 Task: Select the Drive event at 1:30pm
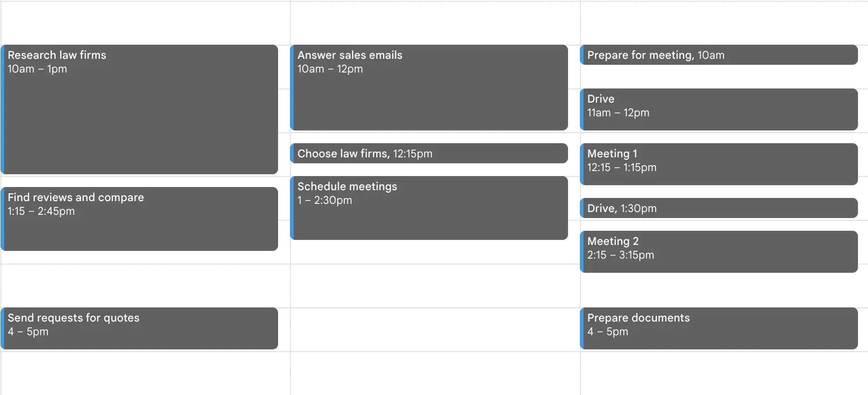click(719, 208)
